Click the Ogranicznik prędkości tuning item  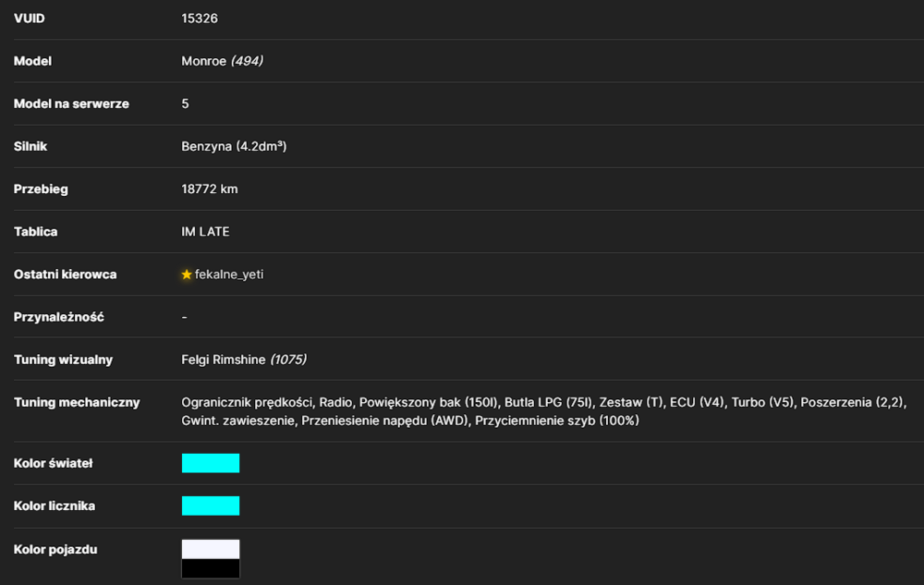247,402
